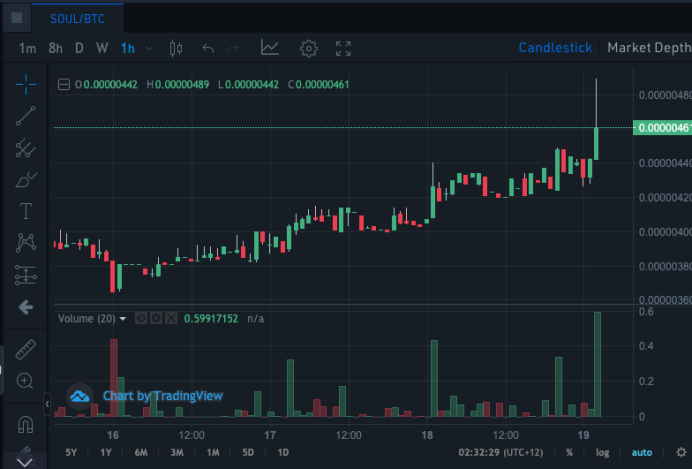Screen dimensions: 692x469
Task: Activate the zoom in tool
Action: (25, 381)
